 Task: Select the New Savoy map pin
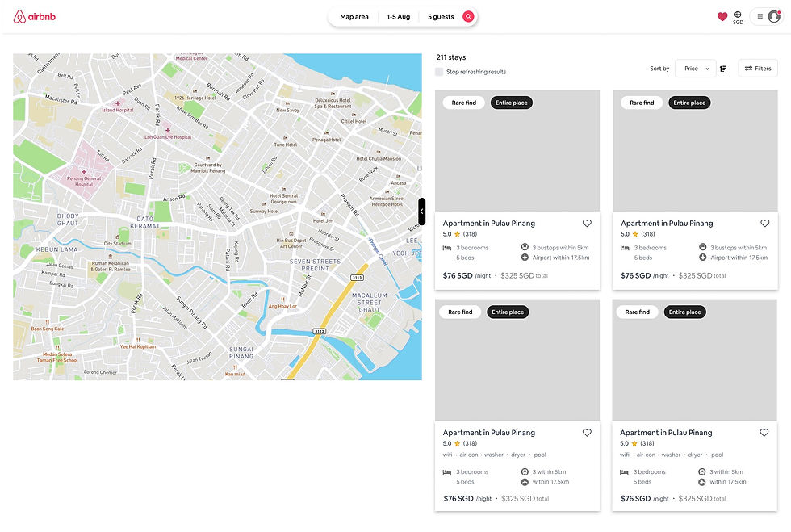pyautogui.click(x=287, y=103)
